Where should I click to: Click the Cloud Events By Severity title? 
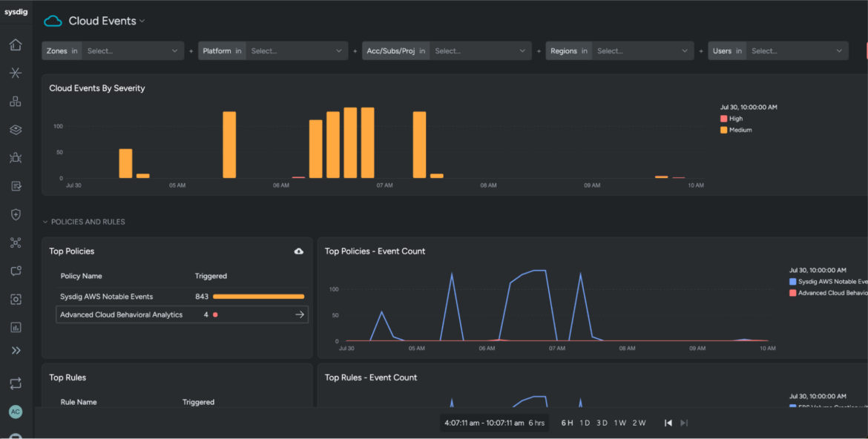pos(97,88)
